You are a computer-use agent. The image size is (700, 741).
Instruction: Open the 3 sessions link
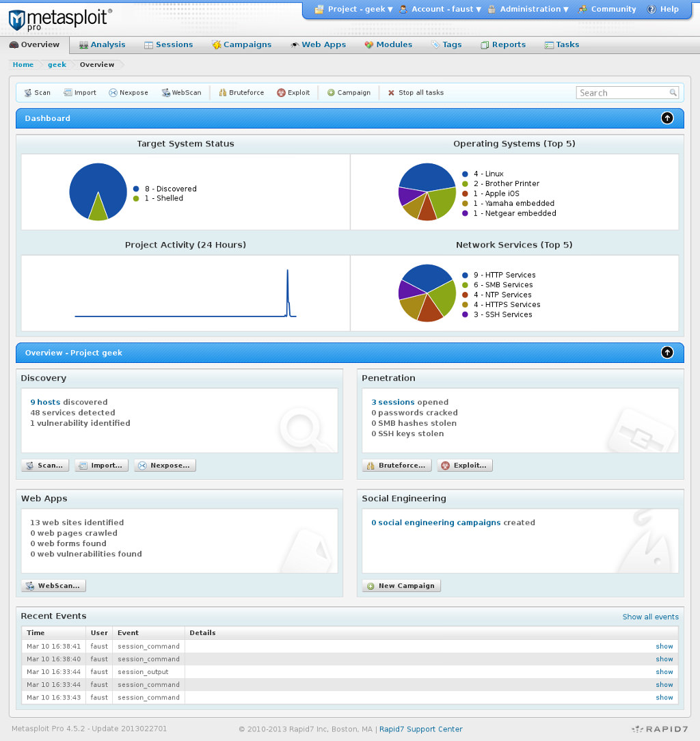click(x=393, y=402)
